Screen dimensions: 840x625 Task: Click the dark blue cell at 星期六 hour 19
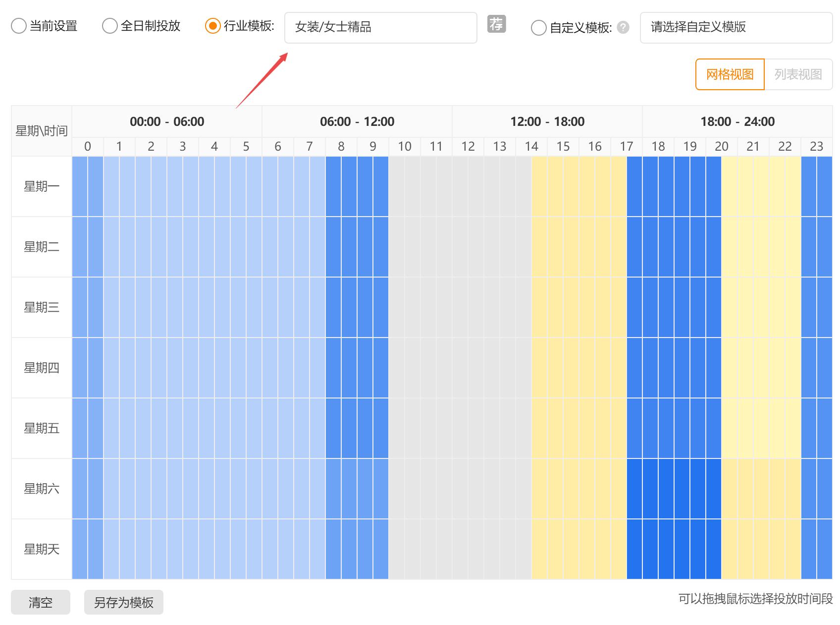(x=690, y=489)
